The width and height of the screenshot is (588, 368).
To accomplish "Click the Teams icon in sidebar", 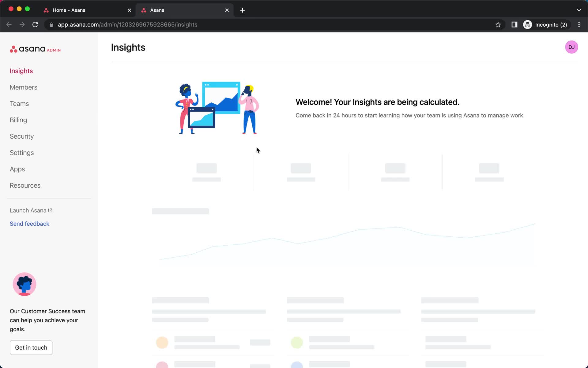I will [19, 103].
